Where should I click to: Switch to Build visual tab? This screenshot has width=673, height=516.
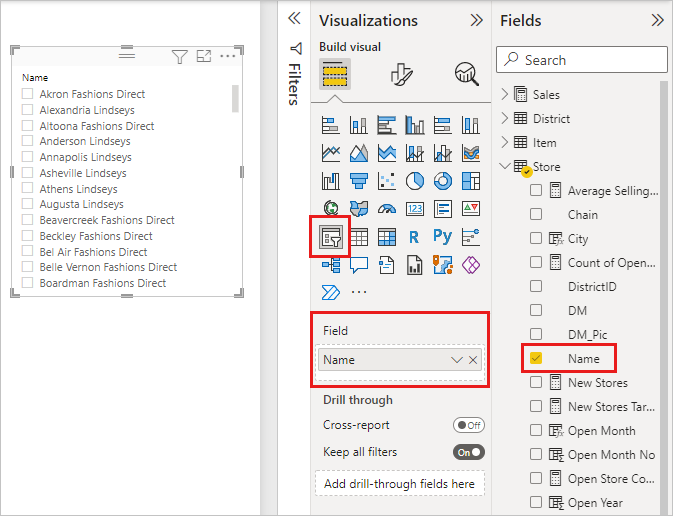point(335,74)
